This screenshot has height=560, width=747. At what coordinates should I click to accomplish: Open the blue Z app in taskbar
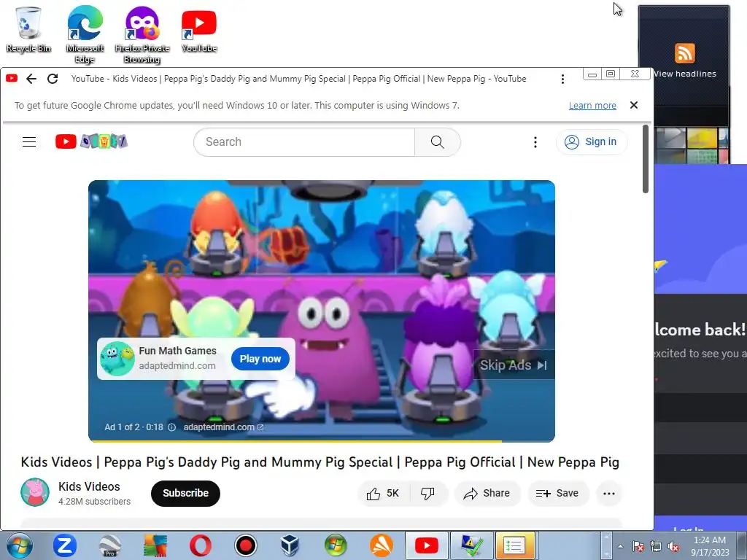pos(64,545)
